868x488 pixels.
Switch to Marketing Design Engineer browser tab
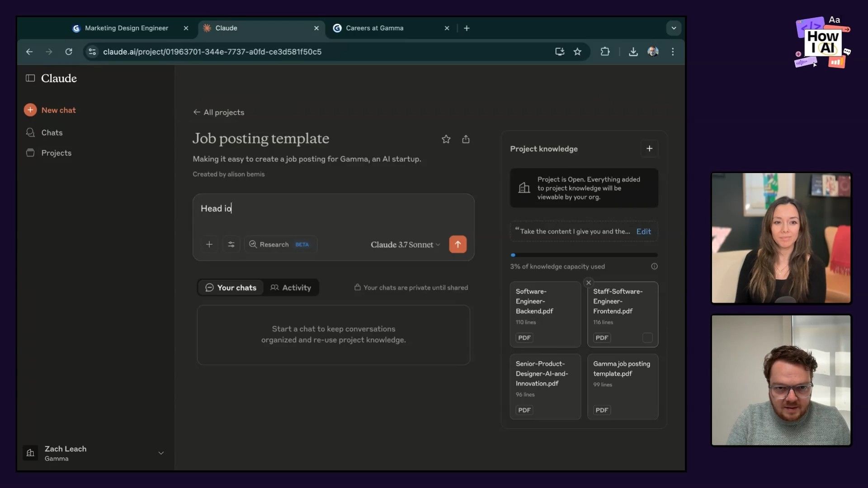pos(127,28)
